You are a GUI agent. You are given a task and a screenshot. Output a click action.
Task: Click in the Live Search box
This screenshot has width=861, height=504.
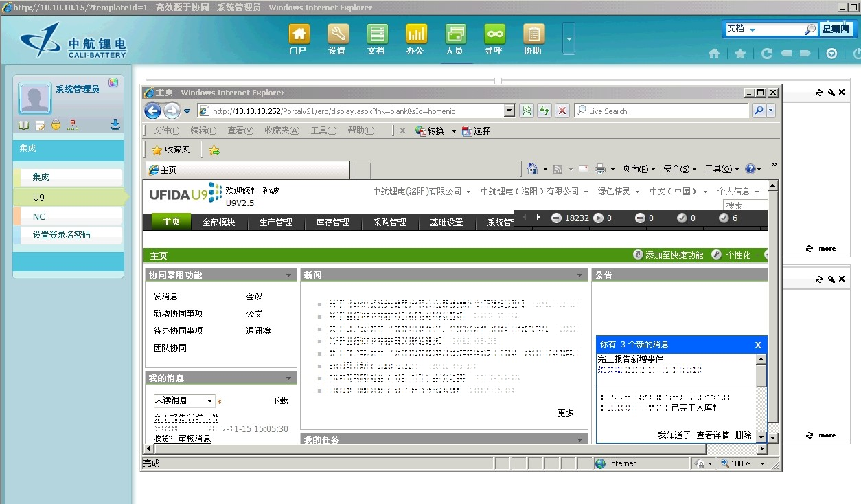pos(661,111)
